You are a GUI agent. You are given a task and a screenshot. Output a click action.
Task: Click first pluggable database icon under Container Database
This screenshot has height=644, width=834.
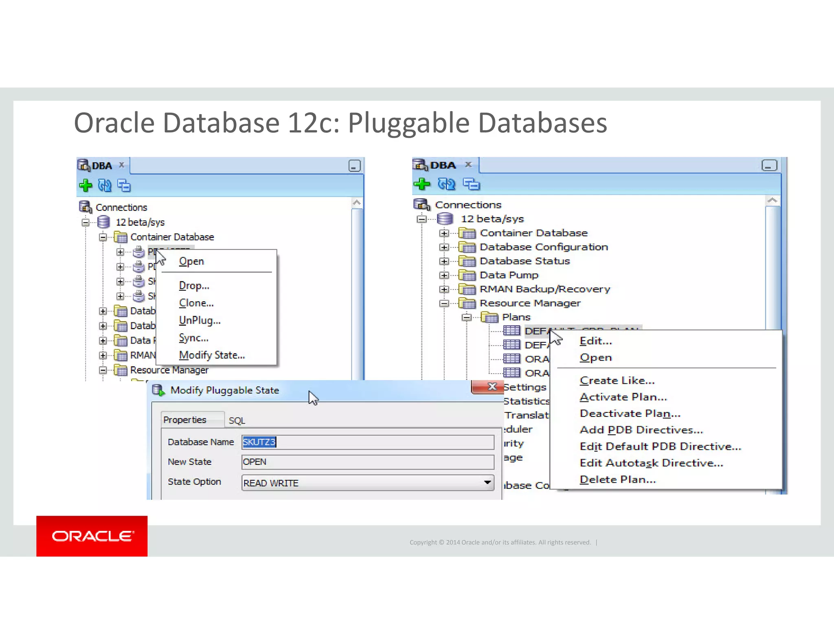click(x=139, y=252)
